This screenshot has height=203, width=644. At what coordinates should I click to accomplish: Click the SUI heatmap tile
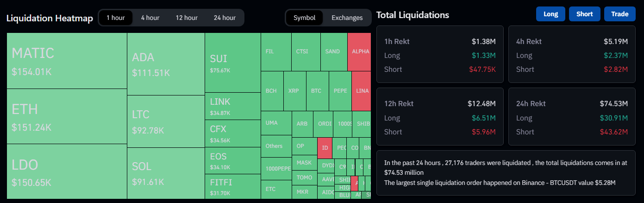(233, 63)
